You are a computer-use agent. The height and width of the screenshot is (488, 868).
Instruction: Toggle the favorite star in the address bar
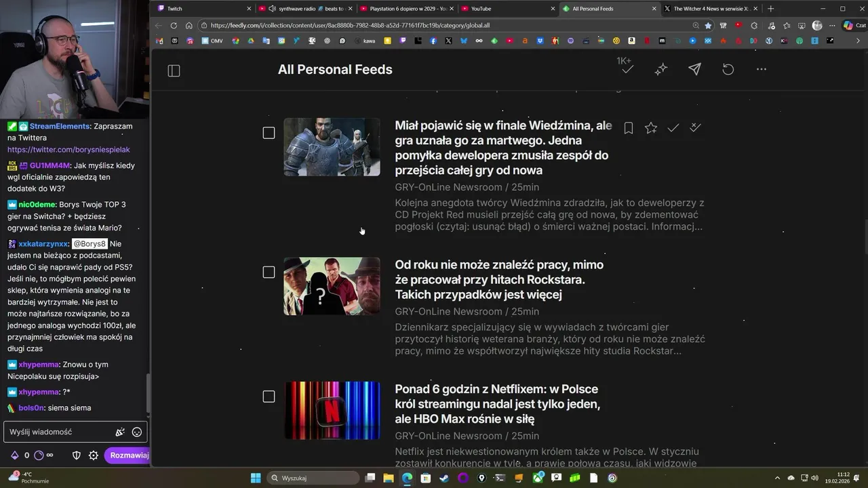coord(708,25)
